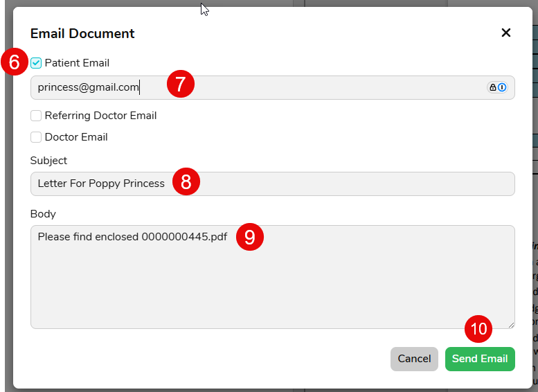The width and height of the screenshot is (538, 392).
Task: Enable the Referring Doctor Email checkbox
Action: (36, 116)
